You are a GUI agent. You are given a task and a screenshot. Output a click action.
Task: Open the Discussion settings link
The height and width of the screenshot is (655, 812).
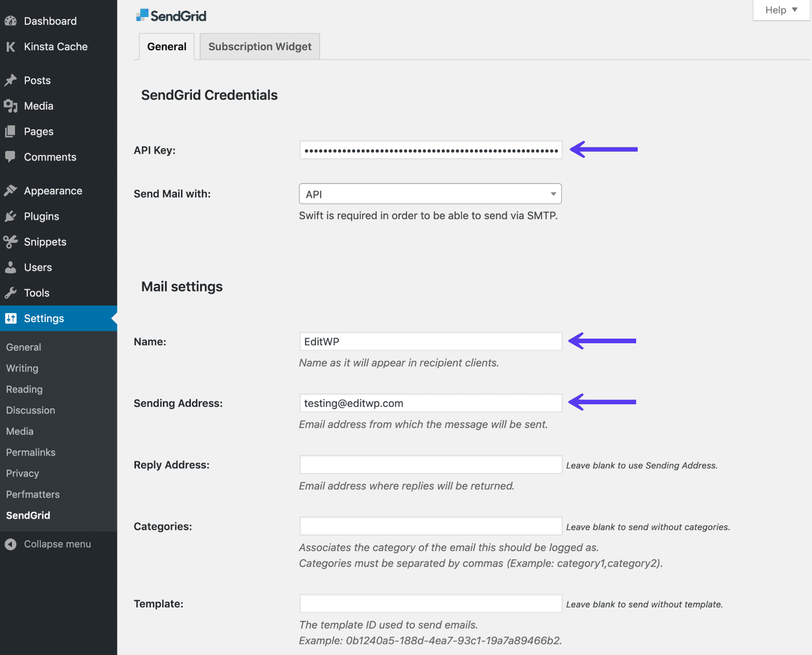pyautogui.click(x=31, y=410)
